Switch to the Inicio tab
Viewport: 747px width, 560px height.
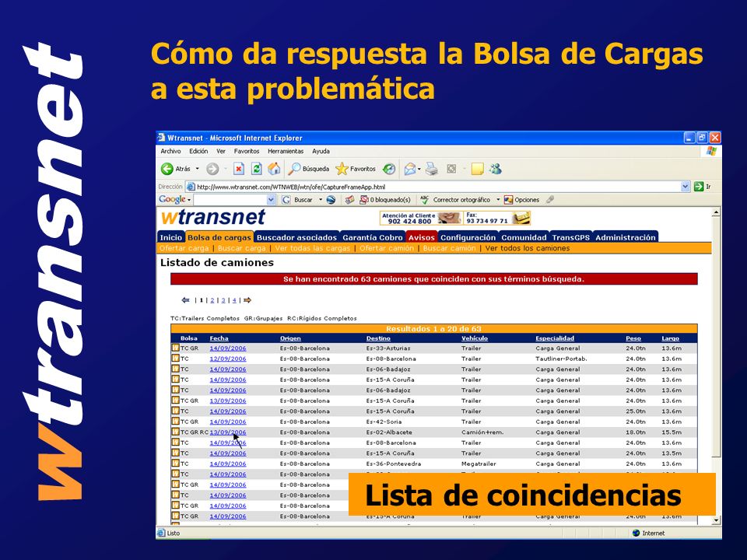click(171, 237)
